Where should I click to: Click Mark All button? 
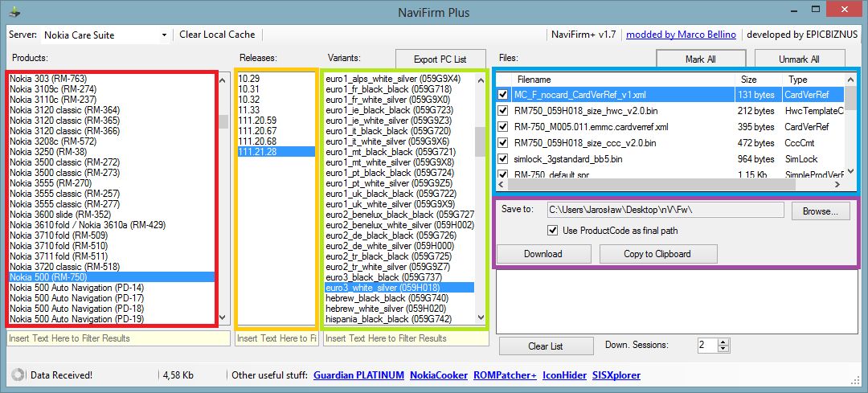pyautogui.click(x=701, y=59)
